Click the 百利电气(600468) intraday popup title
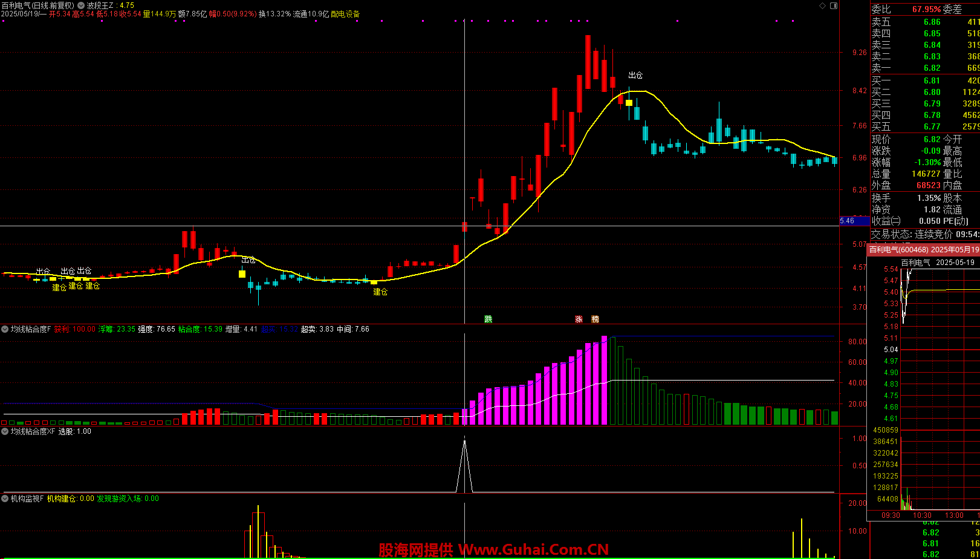Screen dimensions: 980x559 pyautogui.click(x=923, y=250)
